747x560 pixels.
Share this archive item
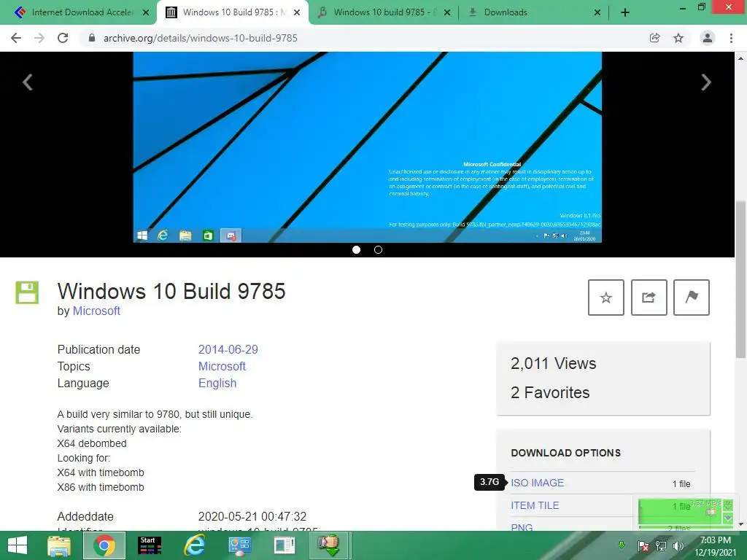(x=649, y=297)
